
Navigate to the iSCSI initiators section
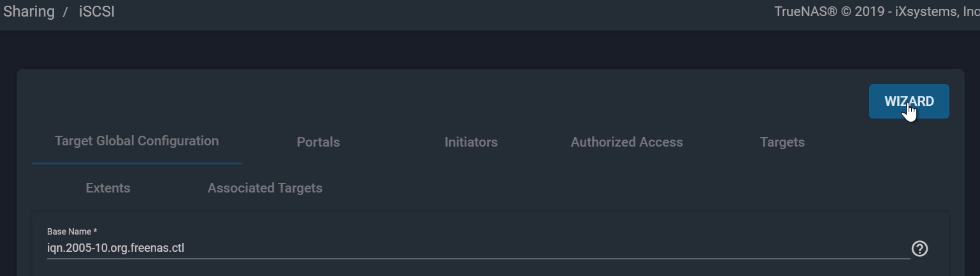point(471,142)
